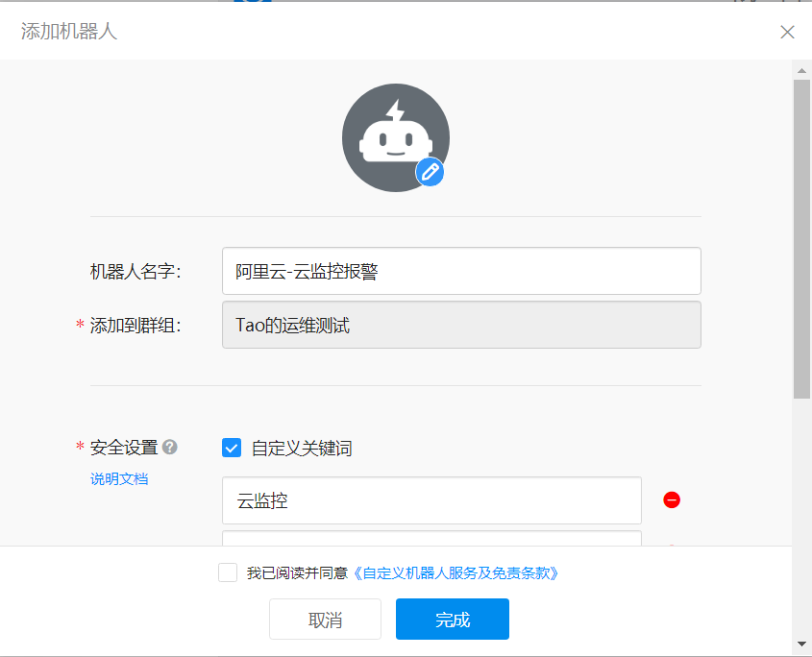Open 自定义机器人服务及免责条款 link
812x657 pixels.
pos(456,573)
